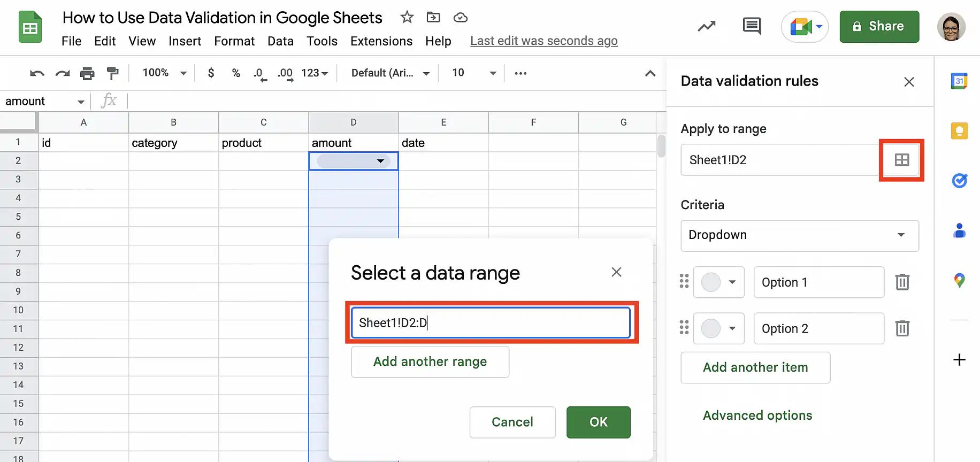Open the Extensions menu
The image size is (980, 462).
pos(381,41)
